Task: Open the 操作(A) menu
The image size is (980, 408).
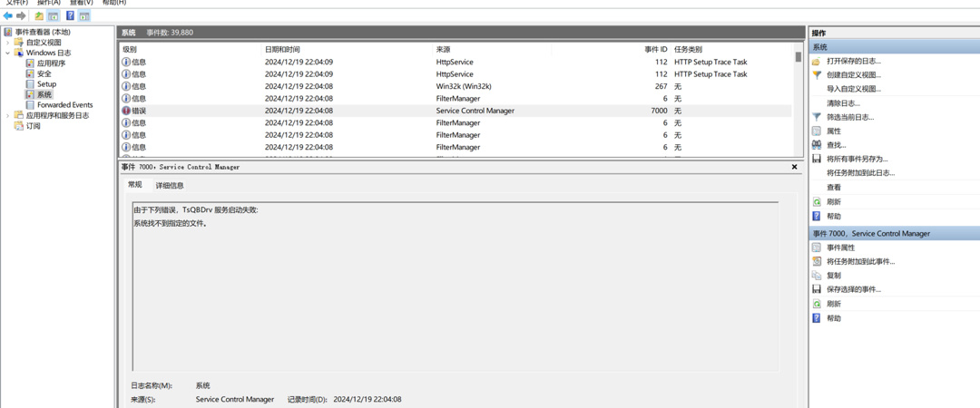Action: point(48,3)
